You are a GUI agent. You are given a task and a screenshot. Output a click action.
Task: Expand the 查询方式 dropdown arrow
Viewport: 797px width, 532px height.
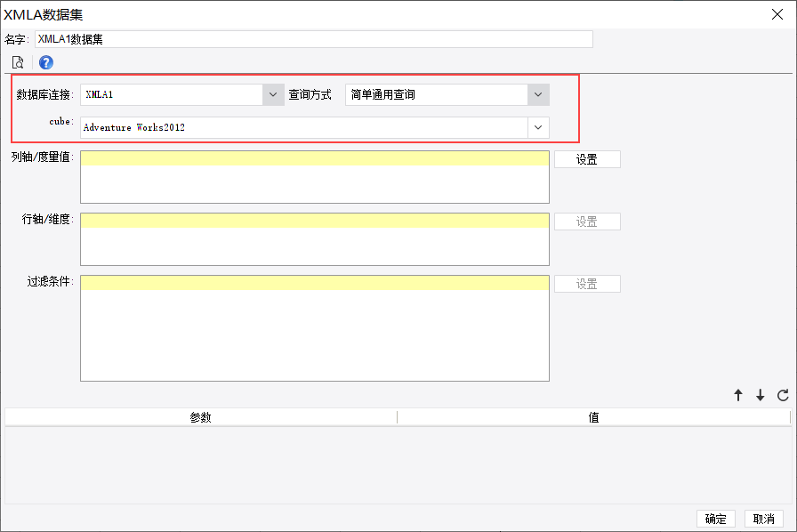click(538, 94)
